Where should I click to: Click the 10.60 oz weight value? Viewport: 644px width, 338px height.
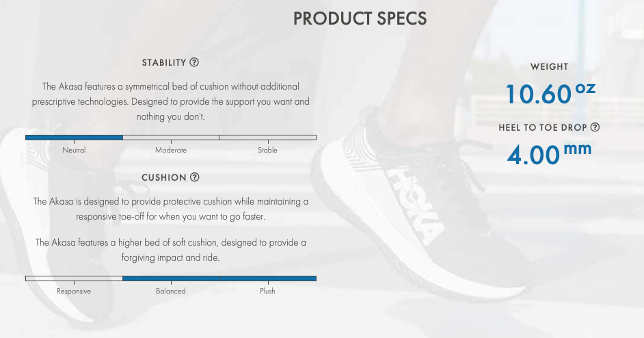point(550,93)
